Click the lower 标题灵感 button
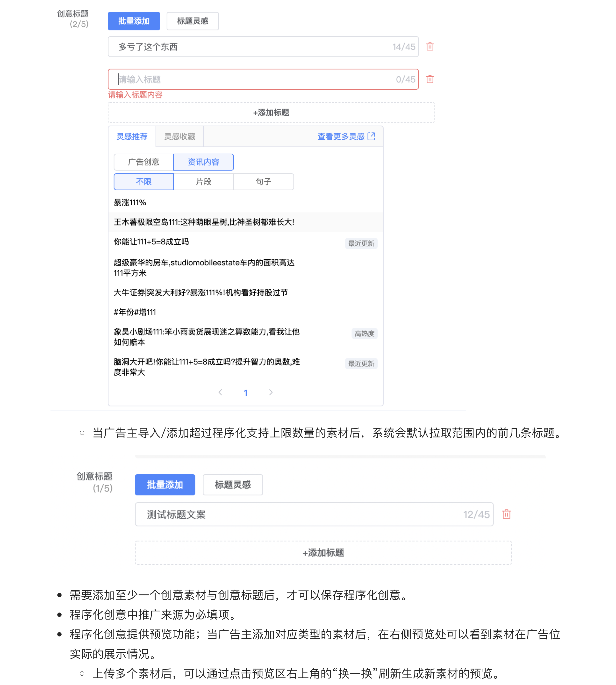The height and width of the screenshot is (685, 616). tap(233, 485)
